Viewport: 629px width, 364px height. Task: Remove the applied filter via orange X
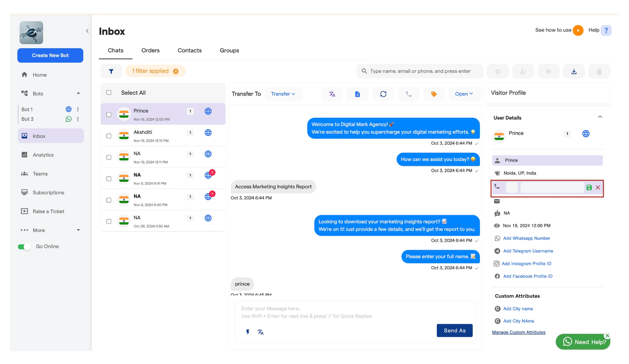coord(176,71)
